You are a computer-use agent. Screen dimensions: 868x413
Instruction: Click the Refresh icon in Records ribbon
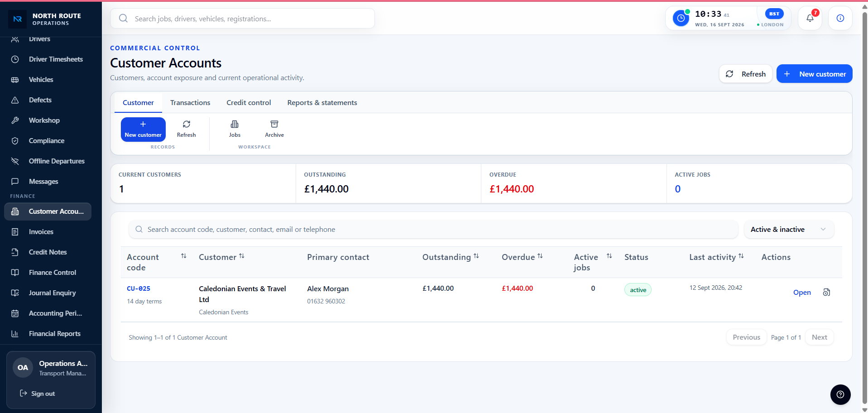point(186,129)
